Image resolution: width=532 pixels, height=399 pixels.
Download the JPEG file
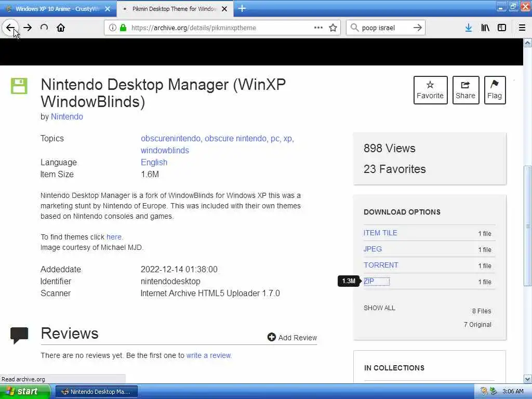373,249
